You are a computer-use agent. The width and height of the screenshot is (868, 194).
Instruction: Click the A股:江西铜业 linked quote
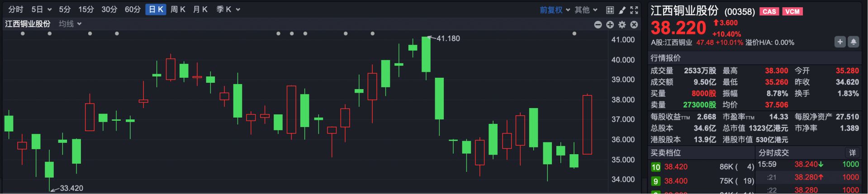(x=671, y=43)
